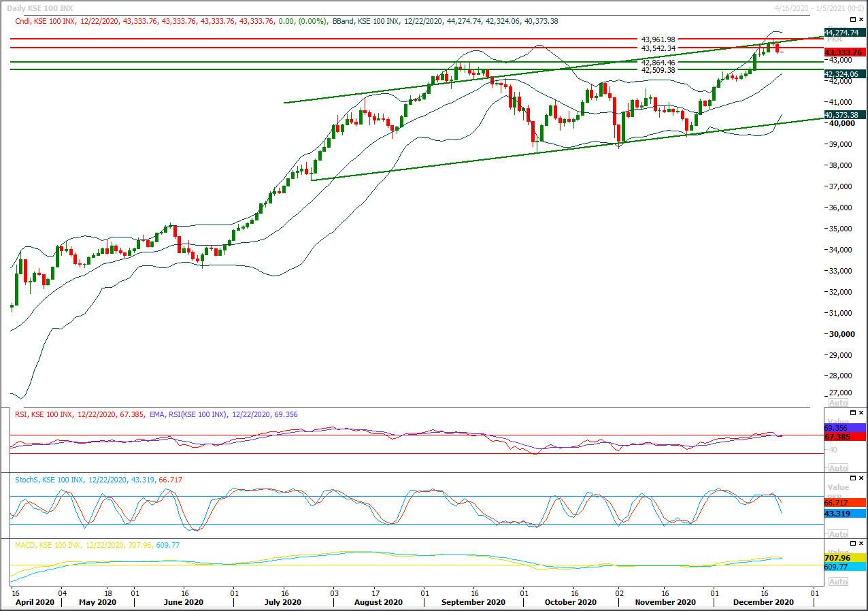
Task: Maximize the main price chart pane
Action: click(853, 20)
